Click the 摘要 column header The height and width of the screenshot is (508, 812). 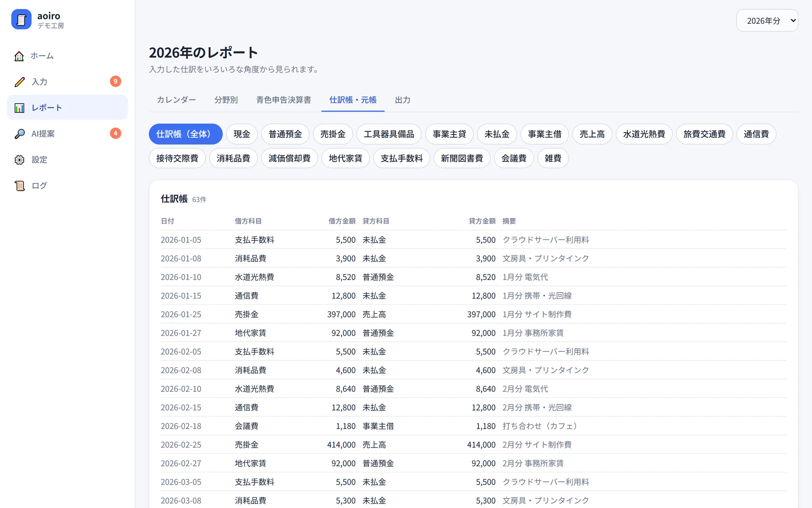coord(509,221)
